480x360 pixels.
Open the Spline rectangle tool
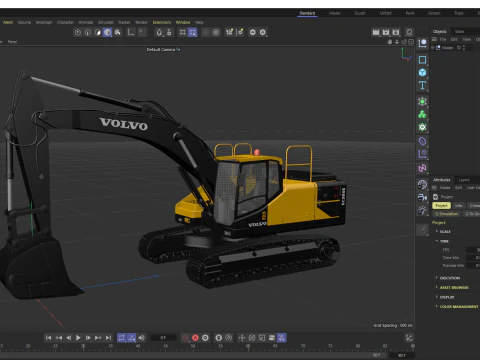(422, 60)
